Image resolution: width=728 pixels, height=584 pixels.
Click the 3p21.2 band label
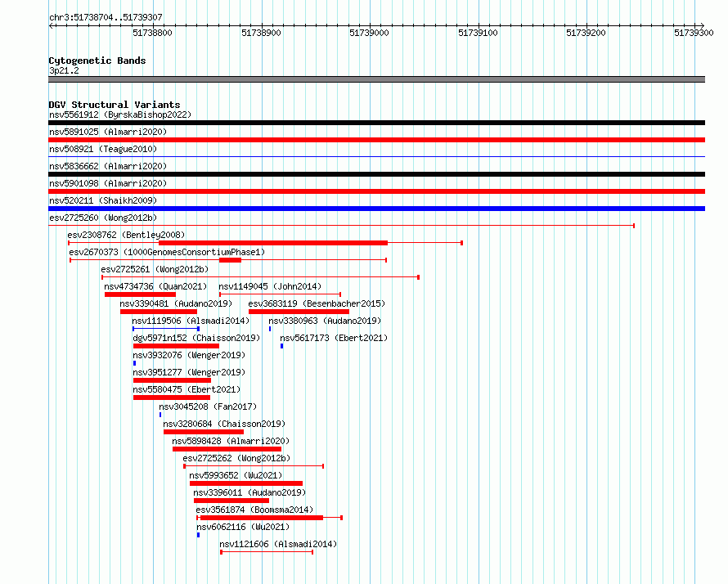[x=64, y=70]
